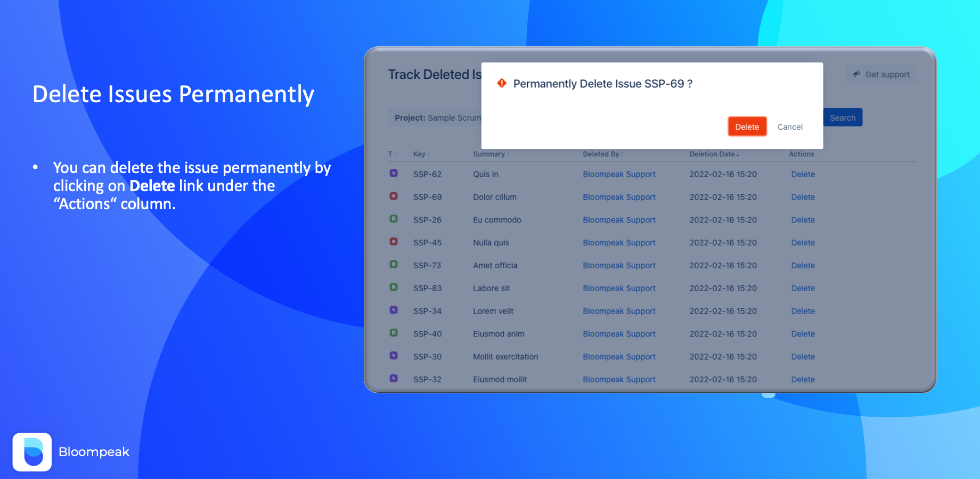The height and width of the screenshot is (479, 980).
Task: Open Bloompeak Support in SSP-30 row
Action: pos(619,357)
